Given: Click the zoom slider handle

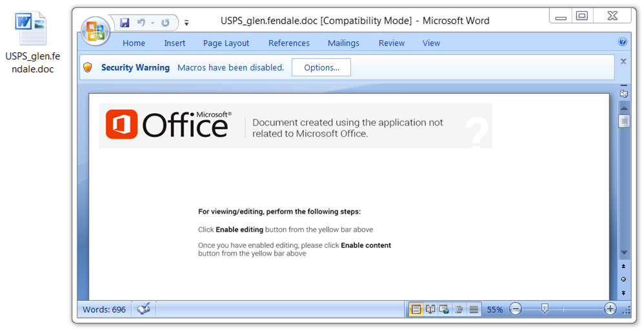Looking at the screenshot, I should pos(545,309).
